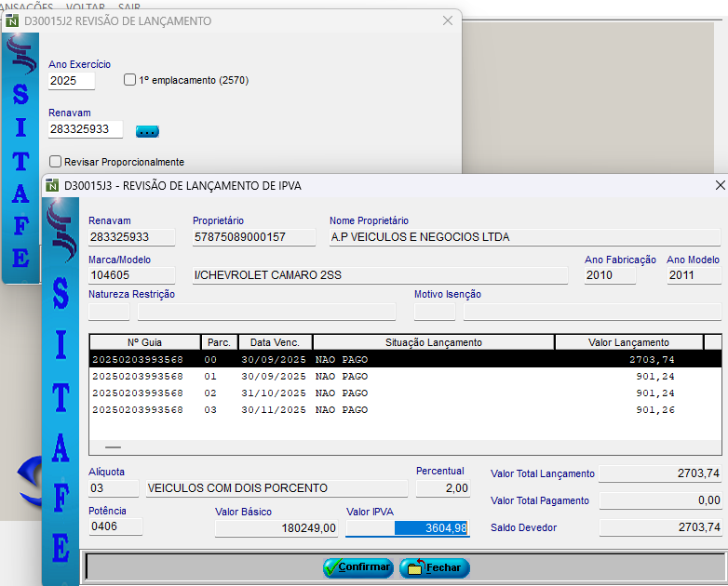The image size is (728, 586).
Task: Close the D30015J2 Revisão de Lançamento window
Action: [448, 20]
